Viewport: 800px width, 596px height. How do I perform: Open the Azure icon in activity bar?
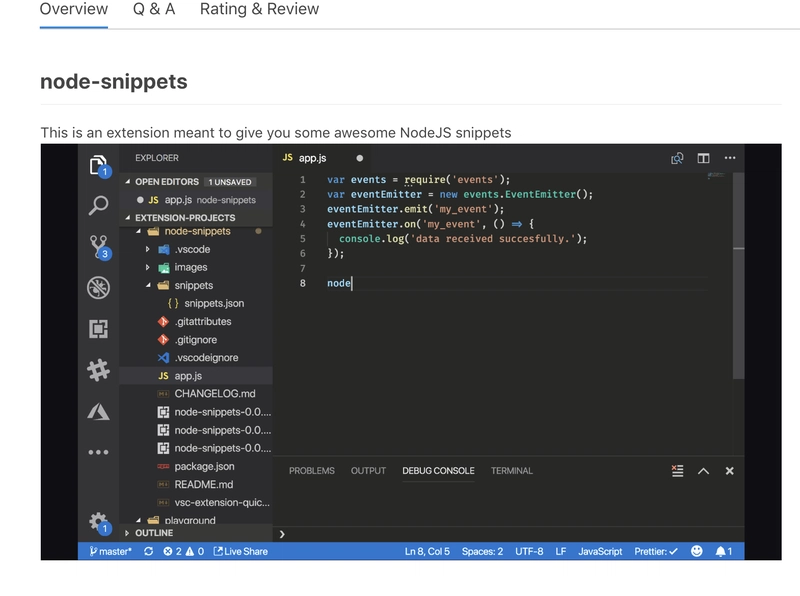98,411
